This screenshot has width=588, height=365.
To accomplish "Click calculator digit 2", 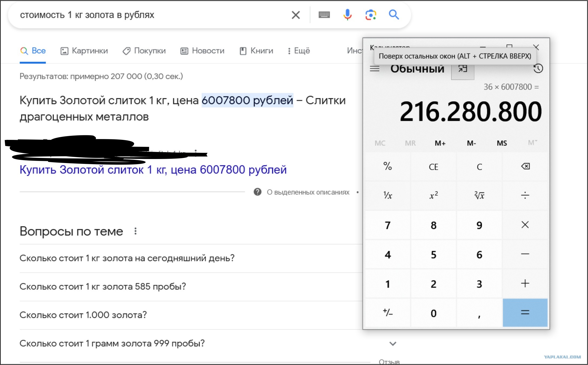I will tap(433, 283).
